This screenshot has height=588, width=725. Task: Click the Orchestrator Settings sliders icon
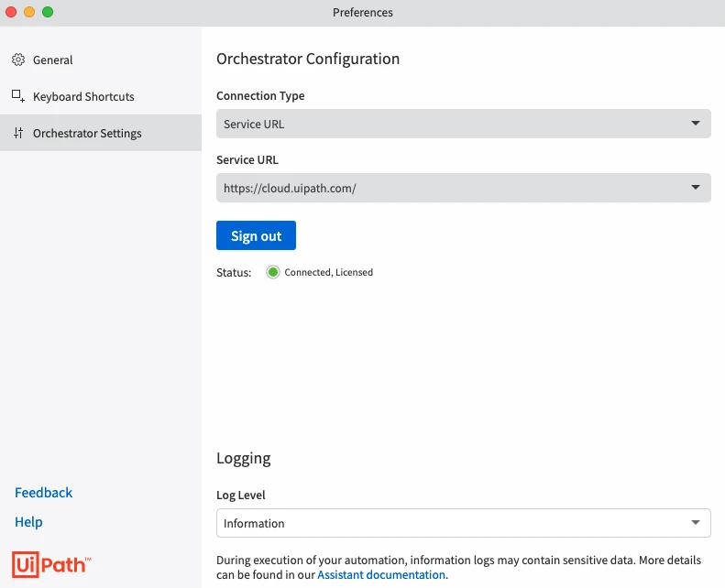(18, 133)
